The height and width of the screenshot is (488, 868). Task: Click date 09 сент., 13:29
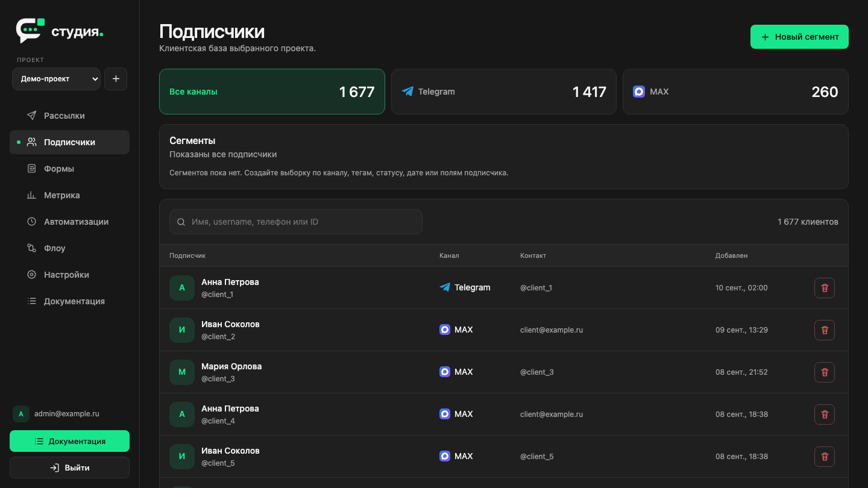coord(741,330)
